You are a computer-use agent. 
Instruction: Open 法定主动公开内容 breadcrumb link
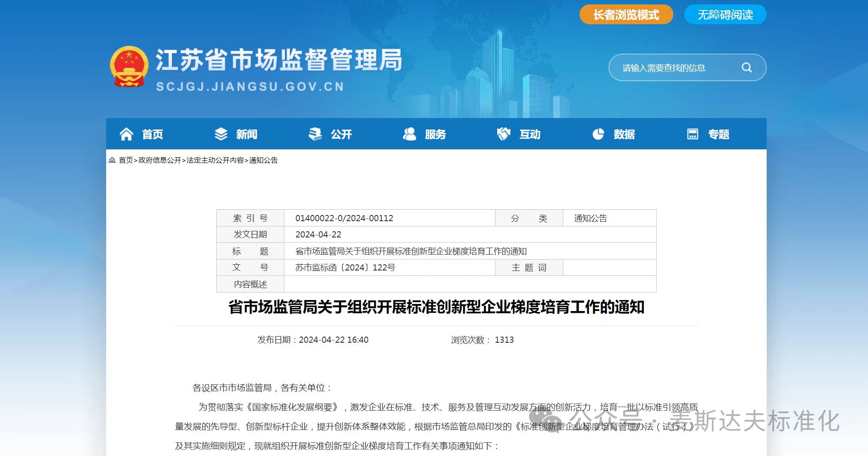click(215, 160)
